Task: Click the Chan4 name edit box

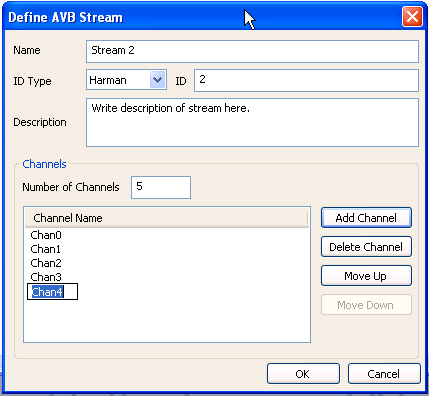Action: 52,292
